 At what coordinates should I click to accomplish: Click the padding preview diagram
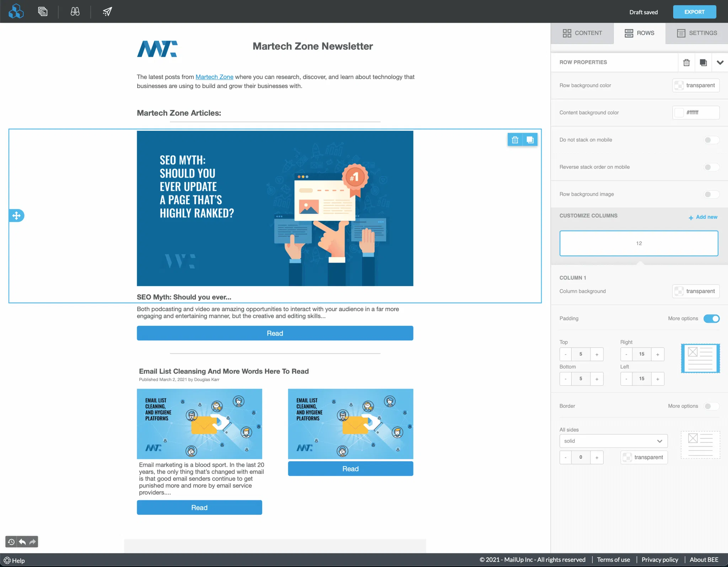click(700, 358)
